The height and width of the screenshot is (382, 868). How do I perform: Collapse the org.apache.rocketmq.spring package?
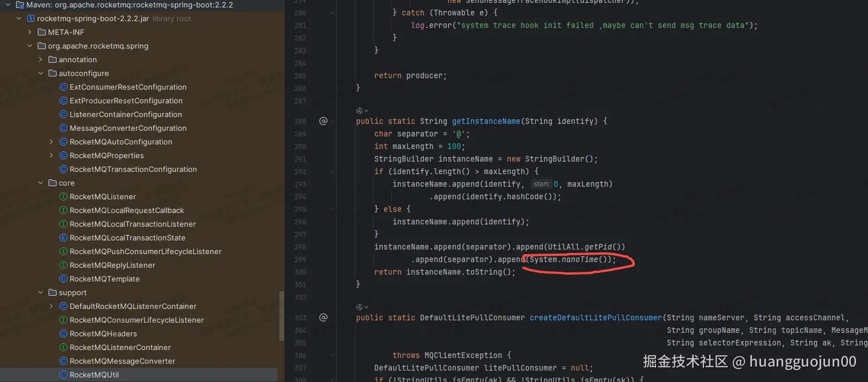(30, 46)
